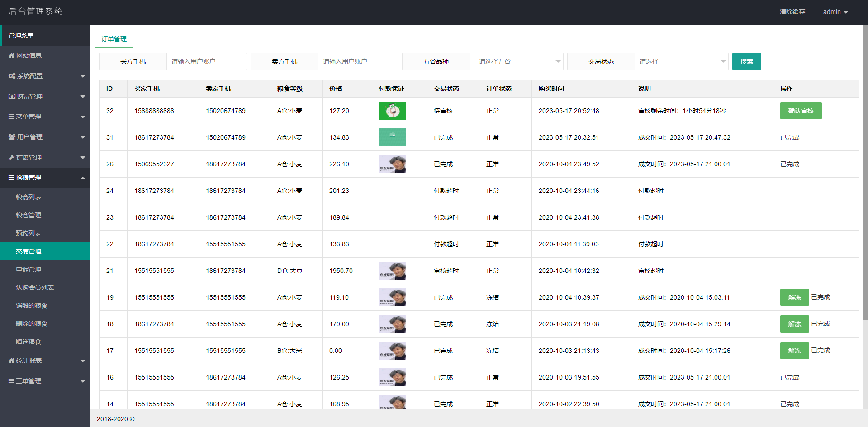Click the green 搜索 button
Viewport: 868px width, 427px height.
coord(746,61)
